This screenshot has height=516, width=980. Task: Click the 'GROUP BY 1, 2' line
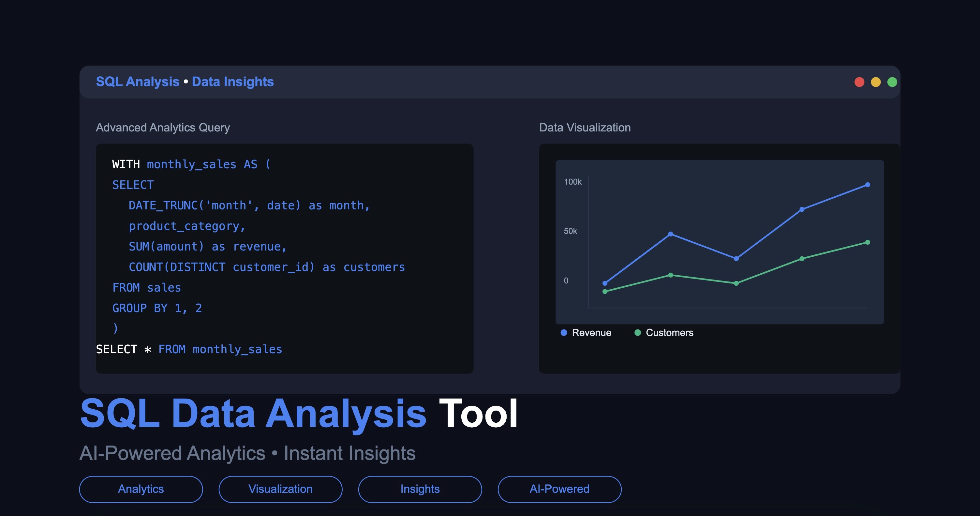tap(157, 308)
